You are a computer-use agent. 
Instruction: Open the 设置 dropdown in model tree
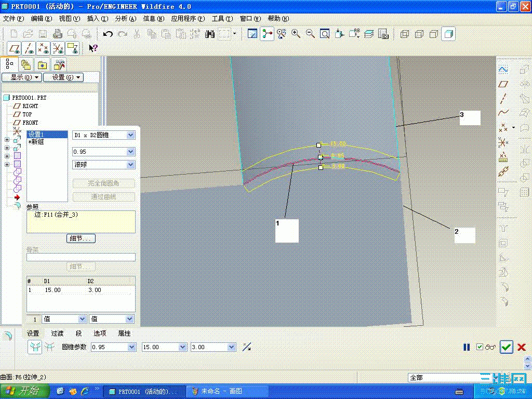click(63, 77)
